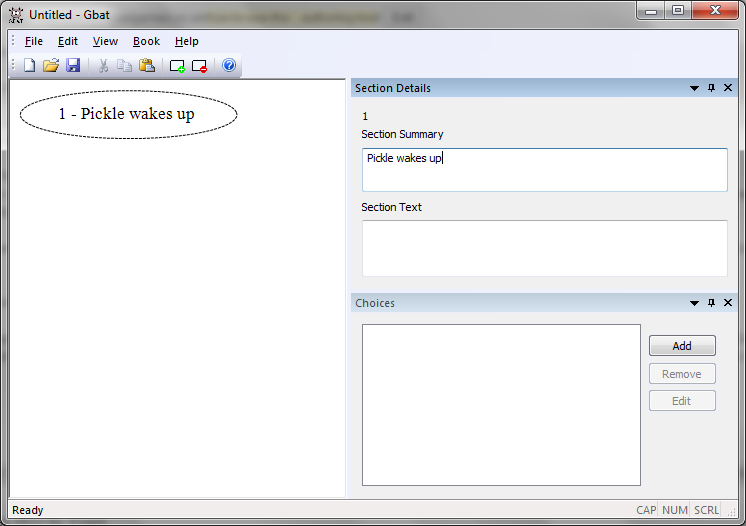
Task: Save the book with the floppy disk icon
Action: [x=73, y=65]
